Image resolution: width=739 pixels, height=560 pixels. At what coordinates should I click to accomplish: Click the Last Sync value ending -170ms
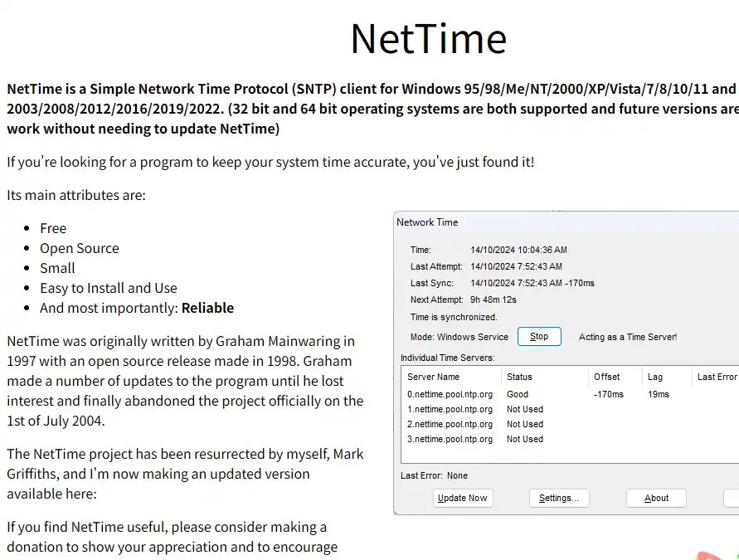tap(532, 283)
